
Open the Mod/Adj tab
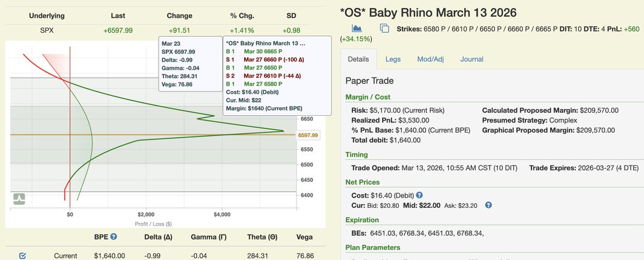(x=430, y=59)
